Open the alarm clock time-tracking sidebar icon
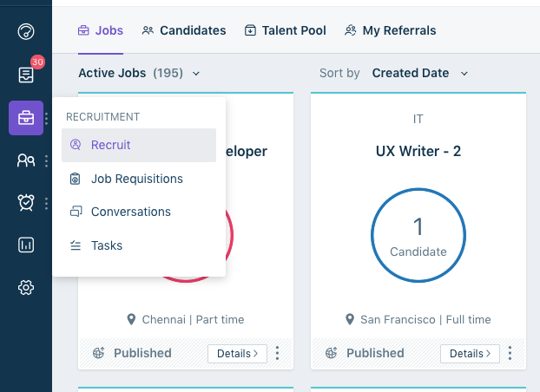Viewport: 540px width, 392px height. pos(26,203)
